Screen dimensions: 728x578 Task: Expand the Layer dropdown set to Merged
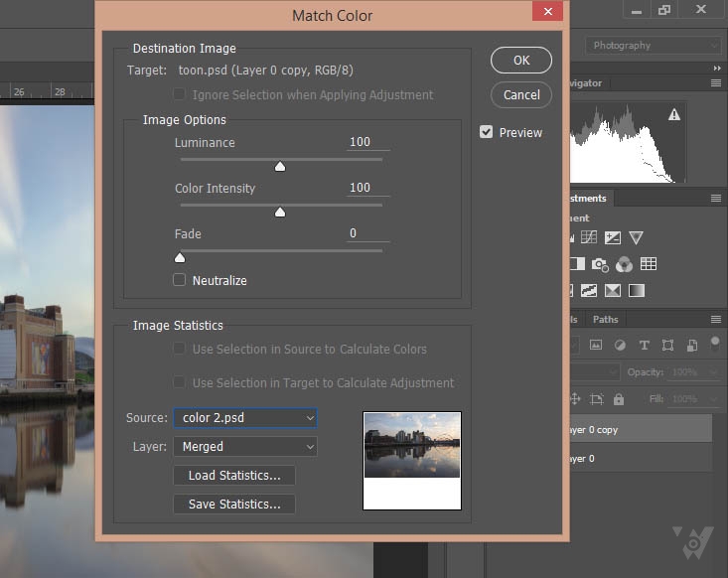point(244,447)
